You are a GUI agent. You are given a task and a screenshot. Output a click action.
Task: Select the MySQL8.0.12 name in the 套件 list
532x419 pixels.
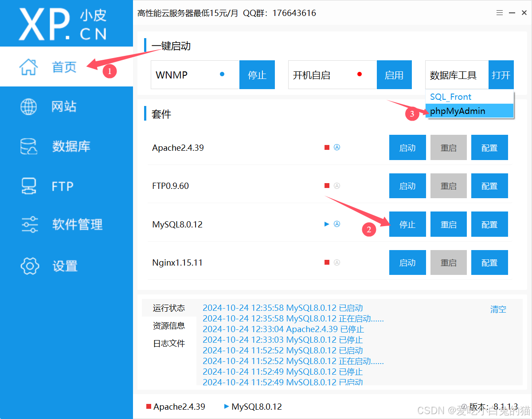pos(177,224)
